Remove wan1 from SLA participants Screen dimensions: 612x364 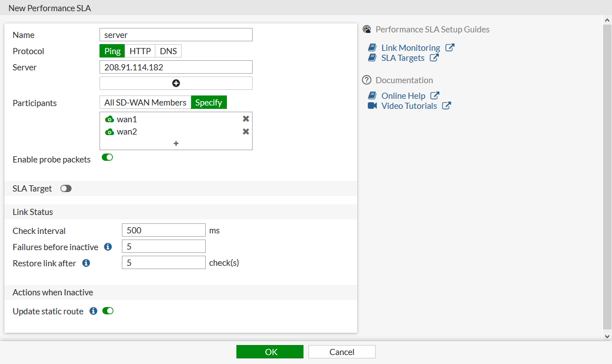tap(245, 118)
